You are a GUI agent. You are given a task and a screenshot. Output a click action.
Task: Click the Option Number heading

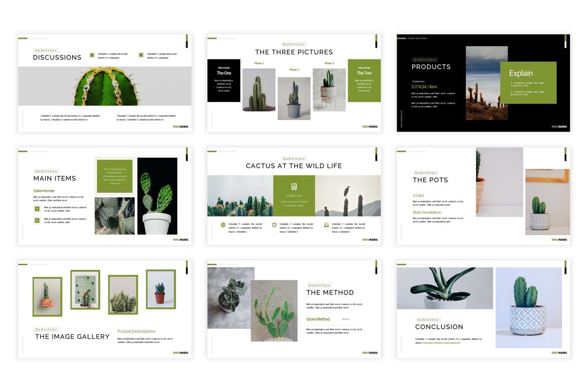[44, 191]
